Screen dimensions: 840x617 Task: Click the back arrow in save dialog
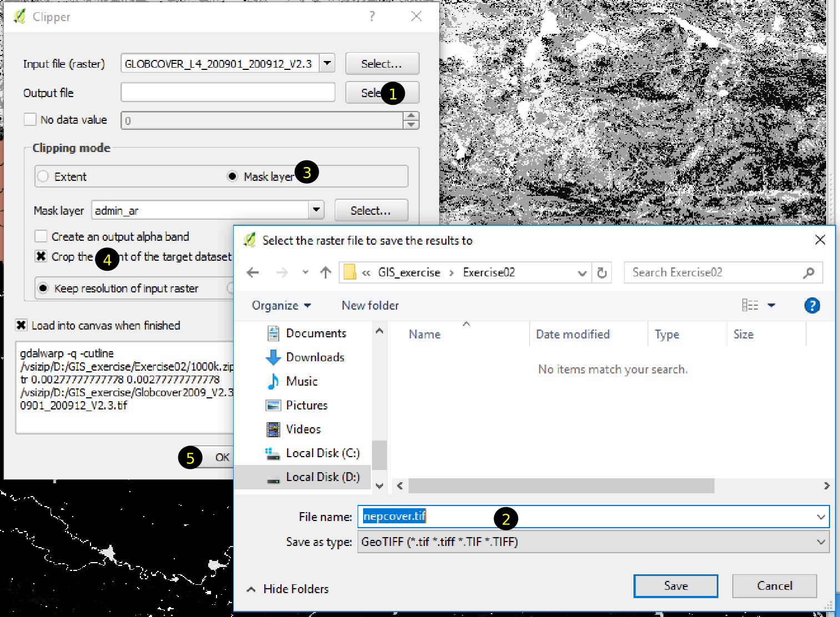[x=253, y=272]
